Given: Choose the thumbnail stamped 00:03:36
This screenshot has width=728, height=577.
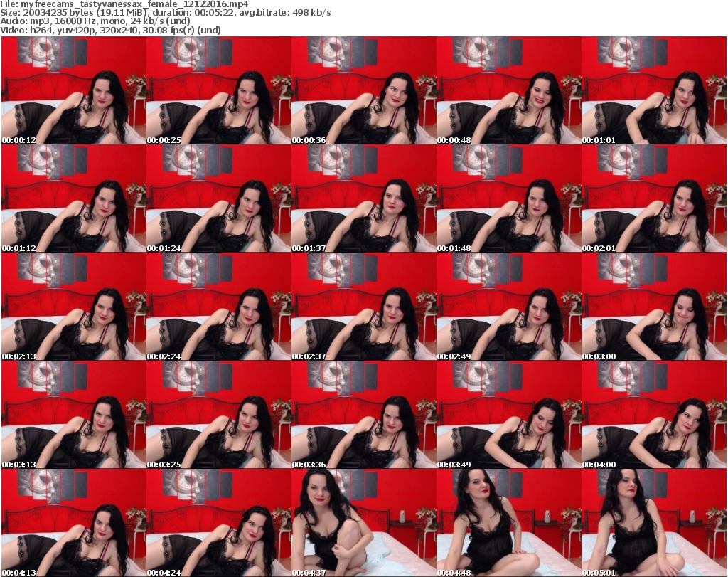Looking at the screenshot, I should pos(363,415).
